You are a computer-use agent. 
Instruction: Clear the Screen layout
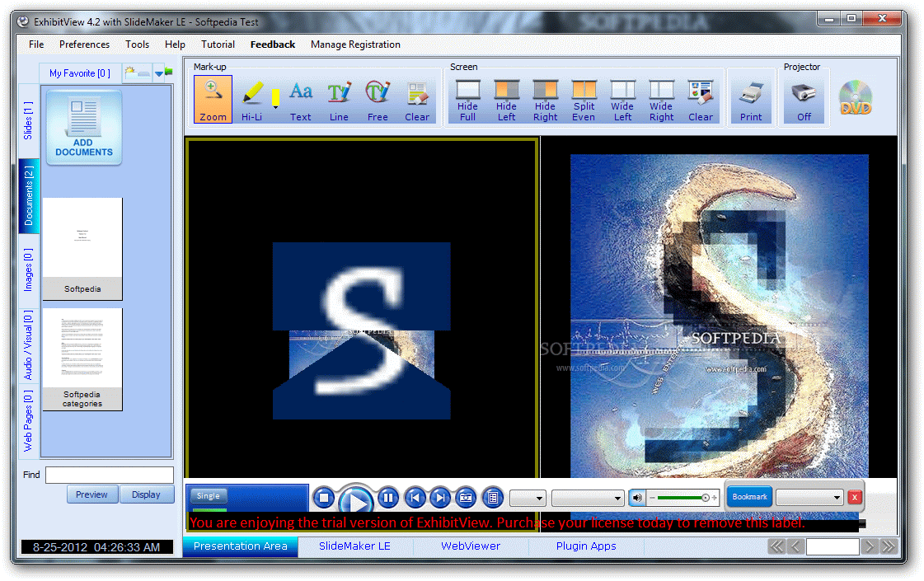[701, 101]
